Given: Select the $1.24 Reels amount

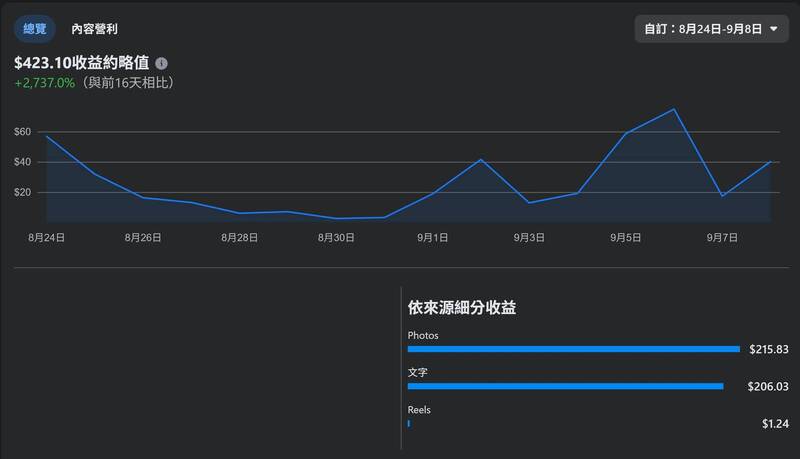Looking at the screenshot, I should pyautogui.click(x=775, y=423).
